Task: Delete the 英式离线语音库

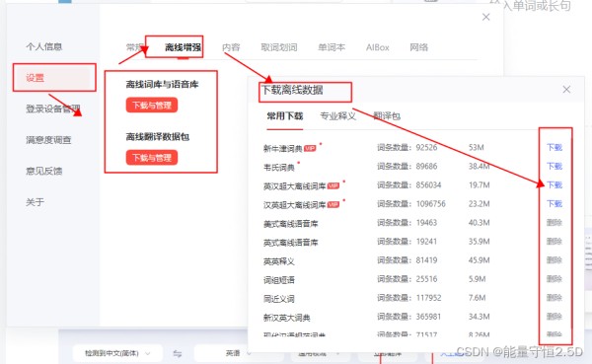Action: (x=555, y=242)
